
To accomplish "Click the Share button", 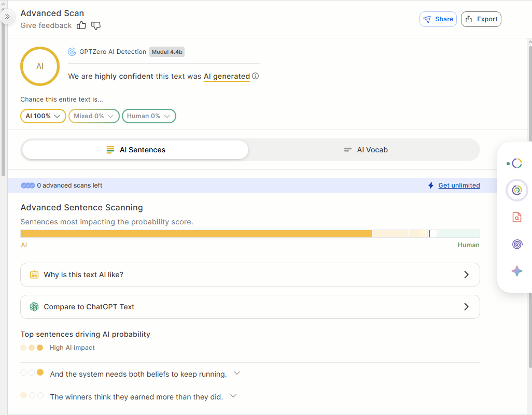I will [438, 19].
